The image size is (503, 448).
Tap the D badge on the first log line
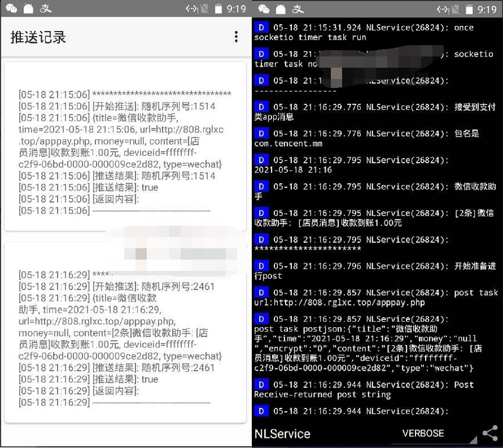(261, 27)
